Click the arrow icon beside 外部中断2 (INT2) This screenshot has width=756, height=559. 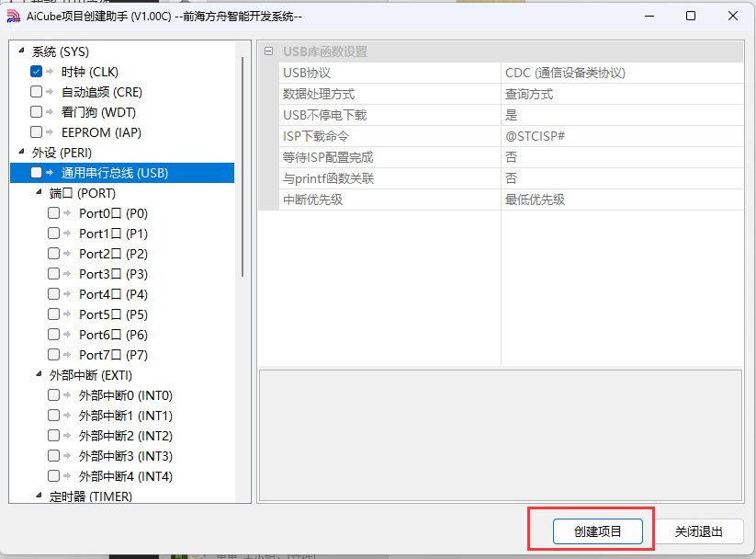click(x=67, y=436)
